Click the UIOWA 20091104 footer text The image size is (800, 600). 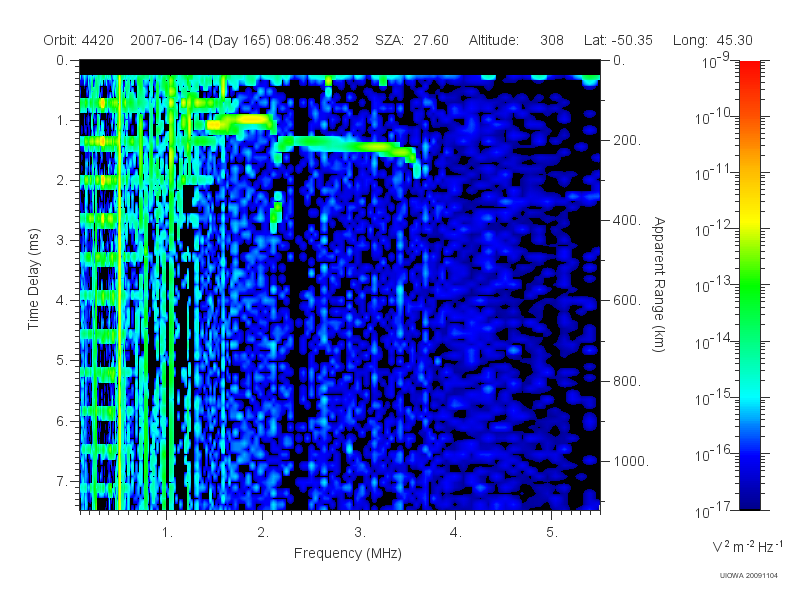[x=748, y=576]
